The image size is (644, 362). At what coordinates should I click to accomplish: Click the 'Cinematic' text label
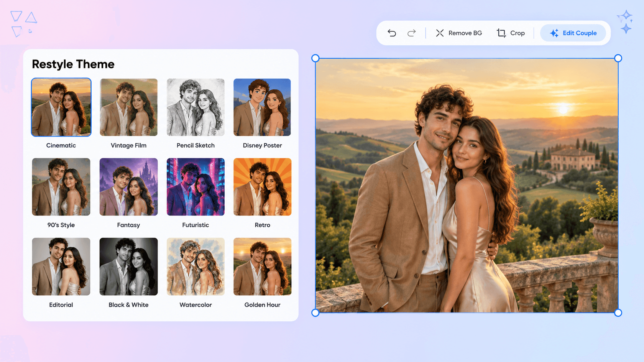point(61,145)
